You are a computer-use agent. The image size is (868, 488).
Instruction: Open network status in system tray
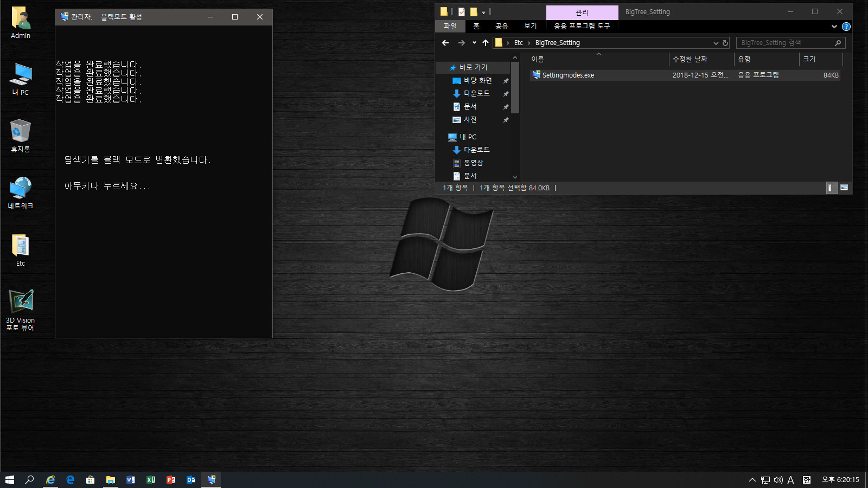(x=765, y=480)
